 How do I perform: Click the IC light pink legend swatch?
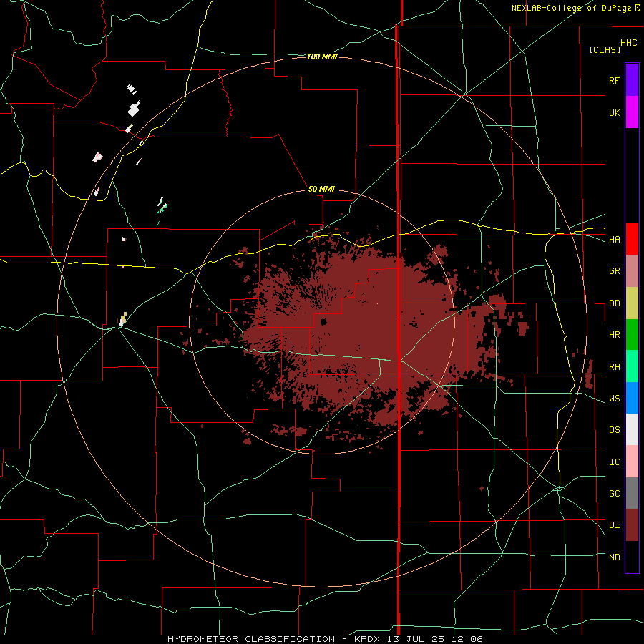[632, 462]
